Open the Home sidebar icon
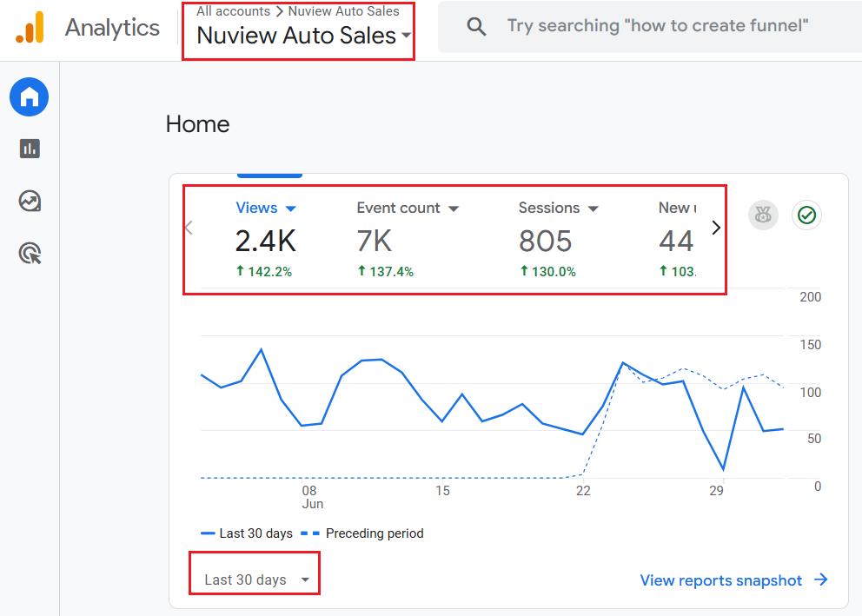Screen dimensions: 862x616 (x=30, y=97)
